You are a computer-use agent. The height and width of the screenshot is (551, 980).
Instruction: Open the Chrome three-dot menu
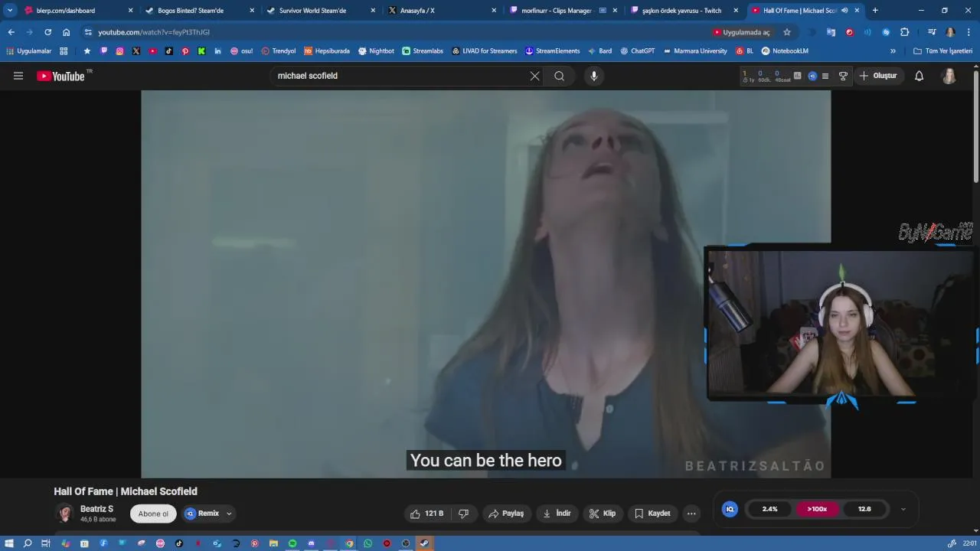tap(969, 32)
